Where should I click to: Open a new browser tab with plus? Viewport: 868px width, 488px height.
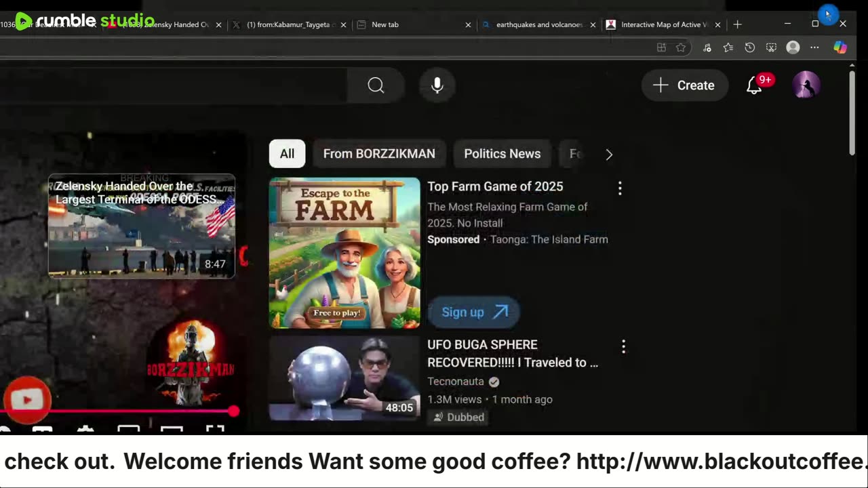[737, 24]
